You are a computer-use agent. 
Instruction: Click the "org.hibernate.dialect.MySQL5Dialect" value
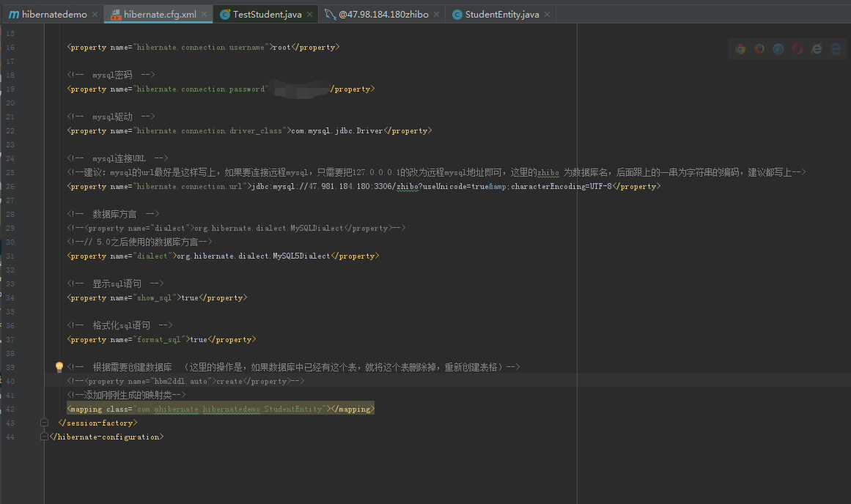[x=254, y=256]
